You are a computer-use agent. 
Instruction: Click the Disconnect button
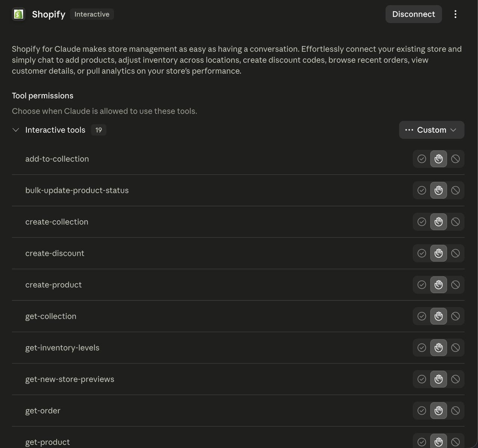(414, 14)
